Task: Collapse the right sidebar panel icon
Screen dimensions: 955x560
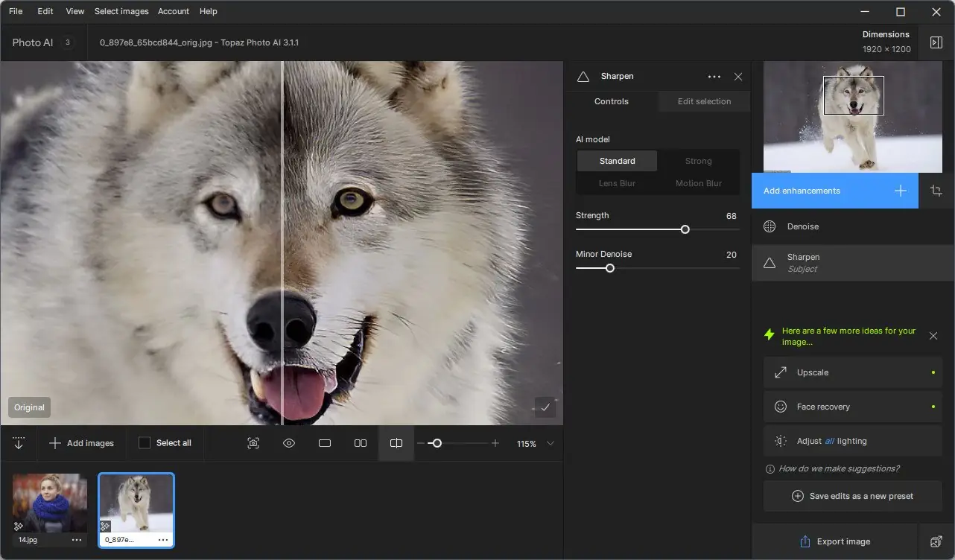Action: 936,42
